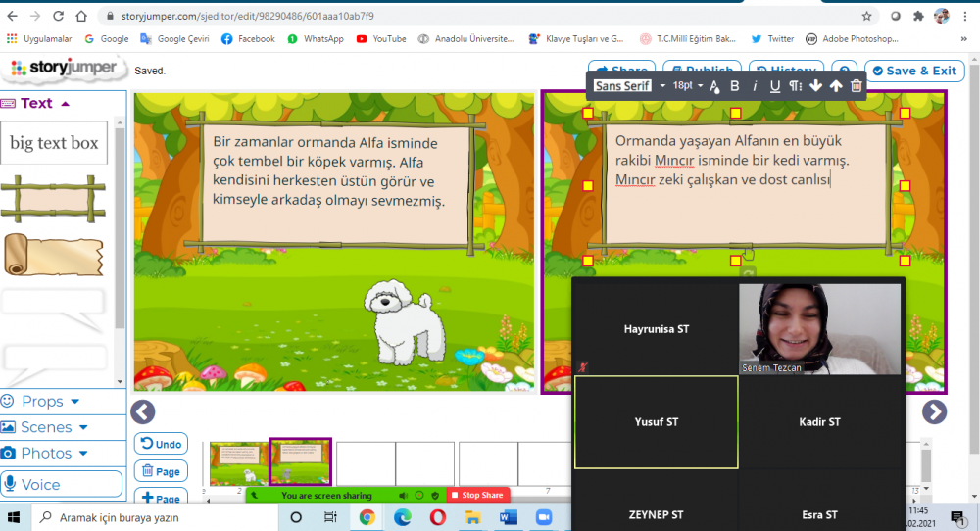Bring text box forward with up arrow
The image size is (980, 531).
click(x=836, y=86)
